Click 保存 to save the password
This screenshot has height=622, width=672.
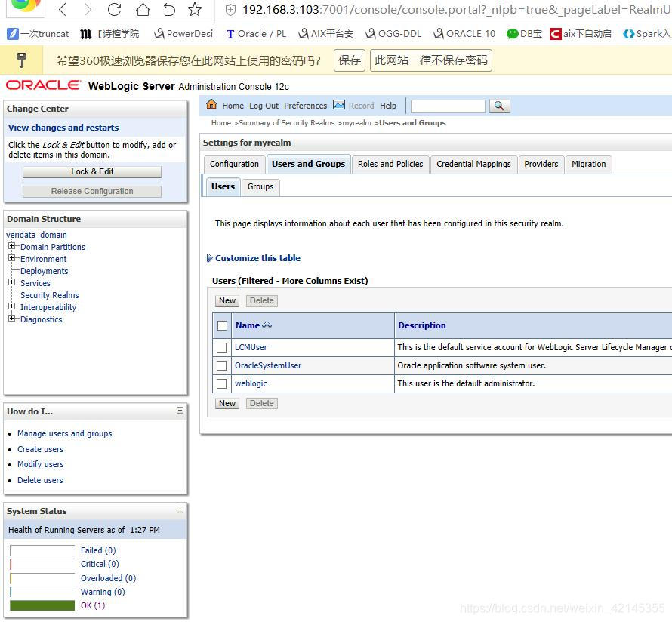tap(350, 60)
